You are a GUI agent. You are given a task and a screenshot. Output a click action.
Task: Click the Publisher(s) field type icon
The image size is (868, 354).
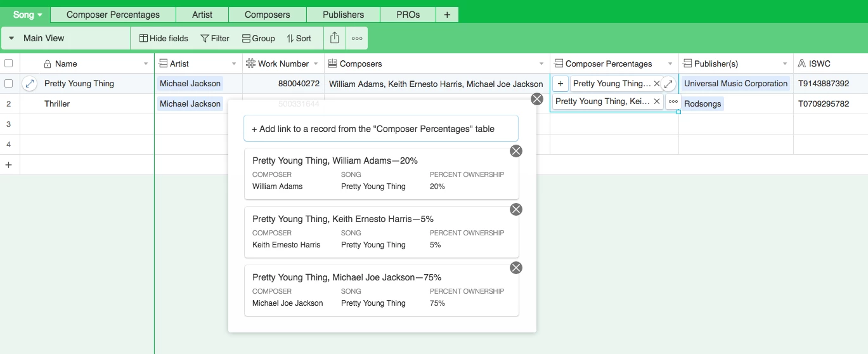[x=687, y=63]
